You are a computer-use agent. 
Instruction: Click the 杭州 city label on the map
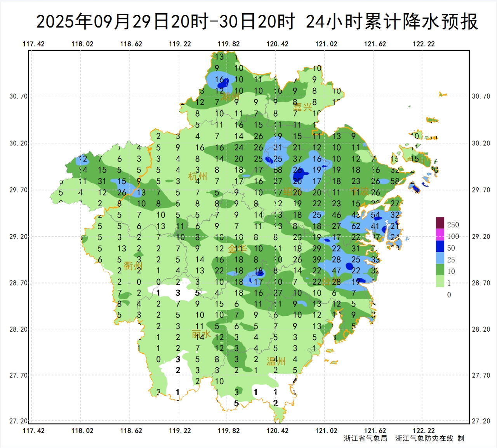click(x=198, y=177)
